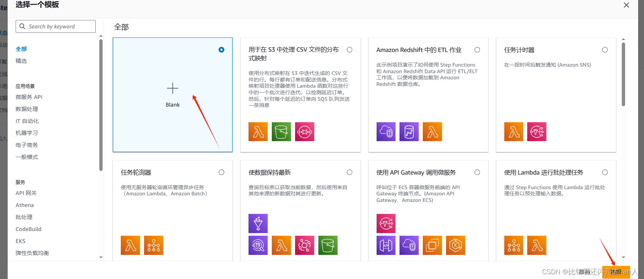
Task: Choose the Amazon Redshift ETL job radio button
Action: tap(477, 50)
